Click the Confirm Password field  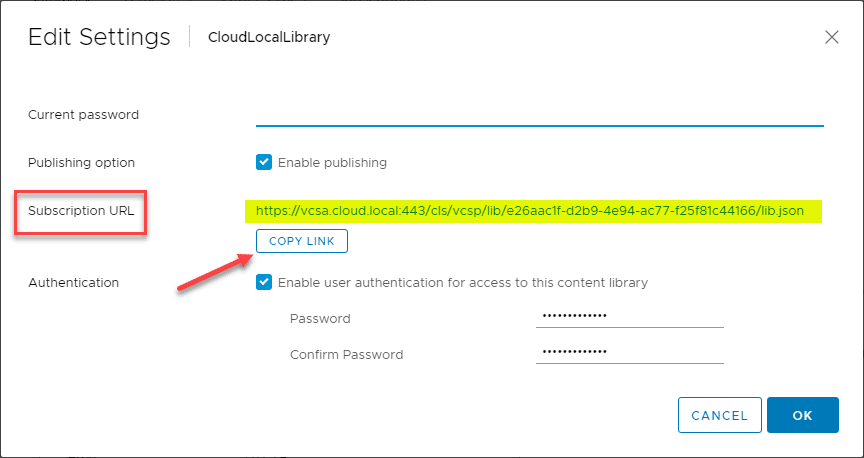pyautogui.click(x=629, y=353)
